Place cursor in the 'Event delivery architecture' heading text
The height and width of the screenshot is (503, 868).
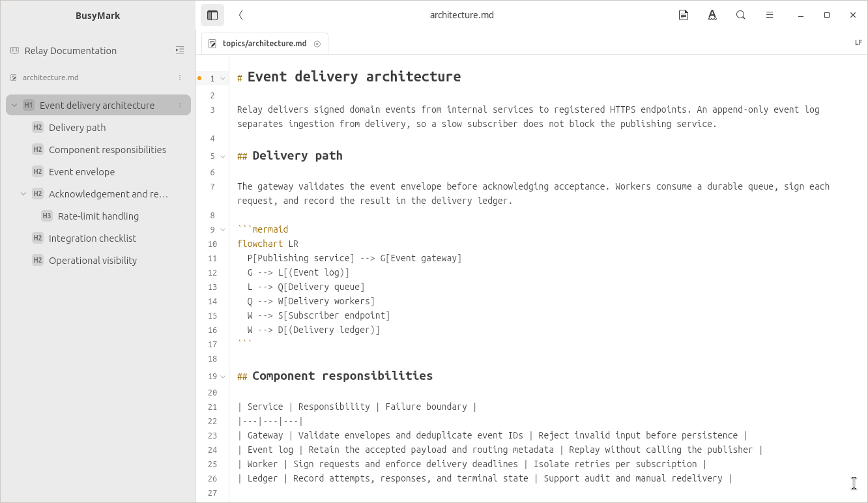coord(354,76)
